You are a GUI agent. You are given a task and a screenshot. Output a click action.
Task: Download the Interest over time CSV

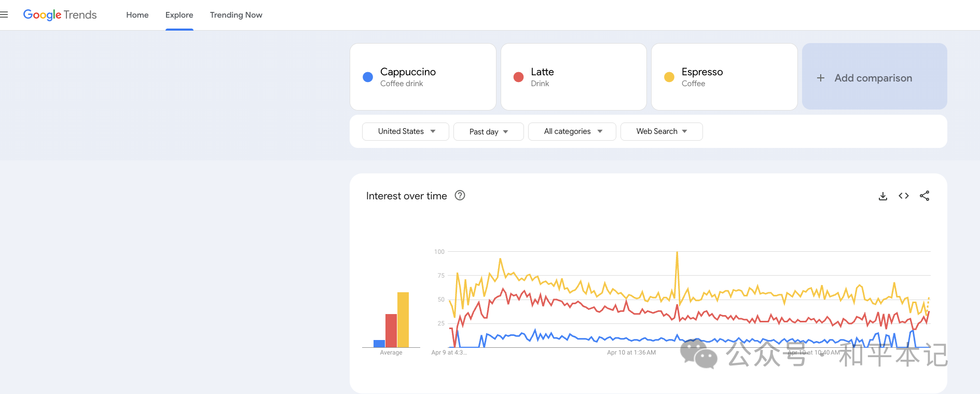tap(883, 196)
